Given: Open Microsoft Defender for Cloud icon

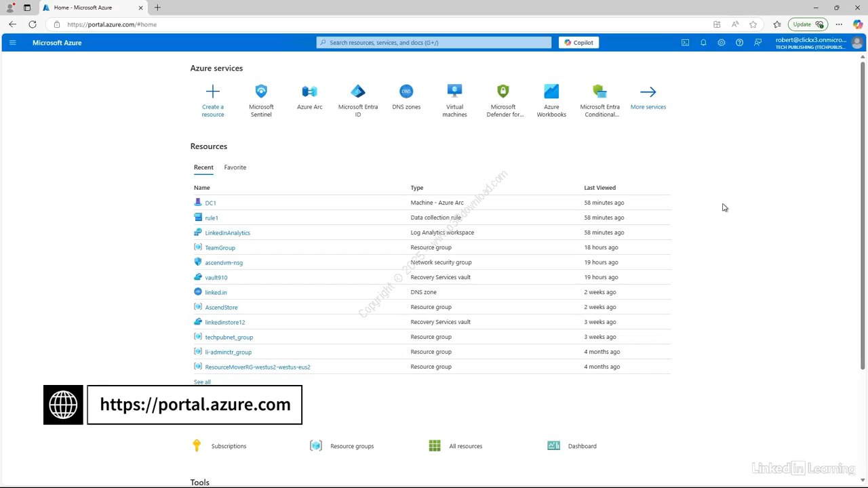Looking at the screenshot, I should [x=503, y=91].
